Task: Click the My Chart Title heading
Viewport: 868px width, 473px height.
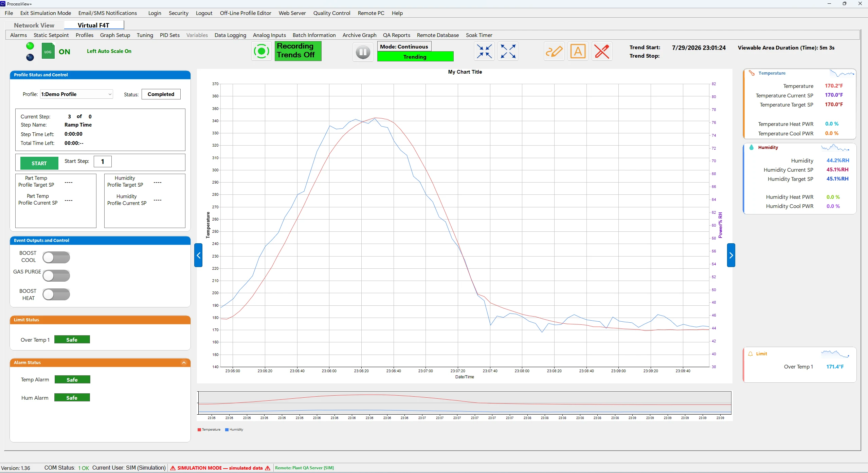Action: (465, 72)
